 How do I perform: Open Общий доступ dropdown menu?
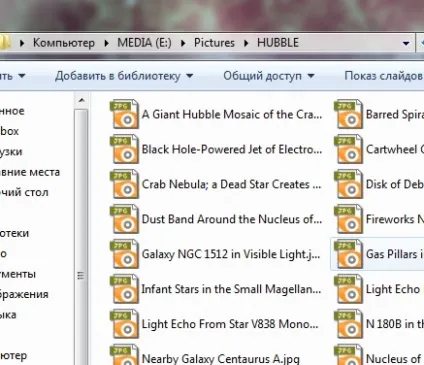click(x=269, y=76)
